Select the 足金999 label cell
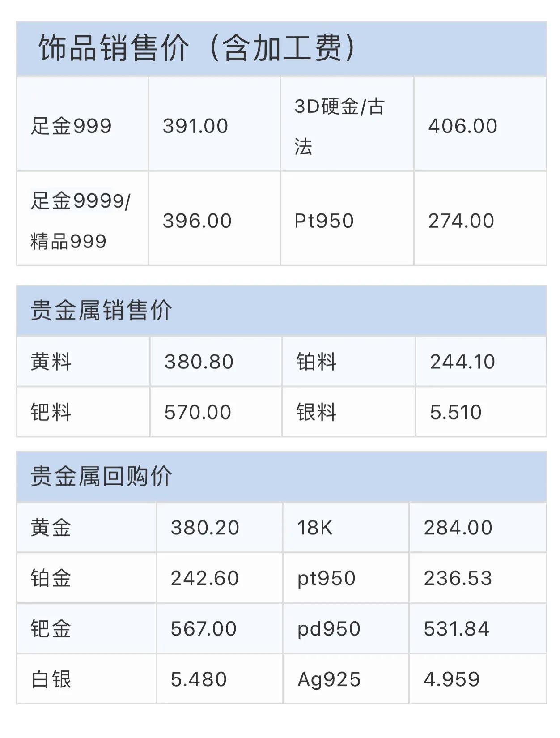 point(71,126)
